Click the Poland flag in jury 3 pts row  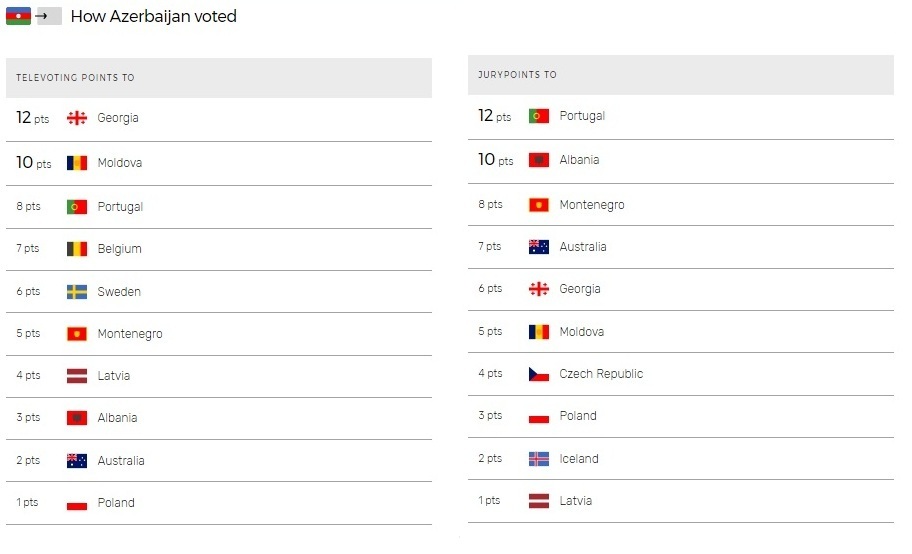point(539,416)
